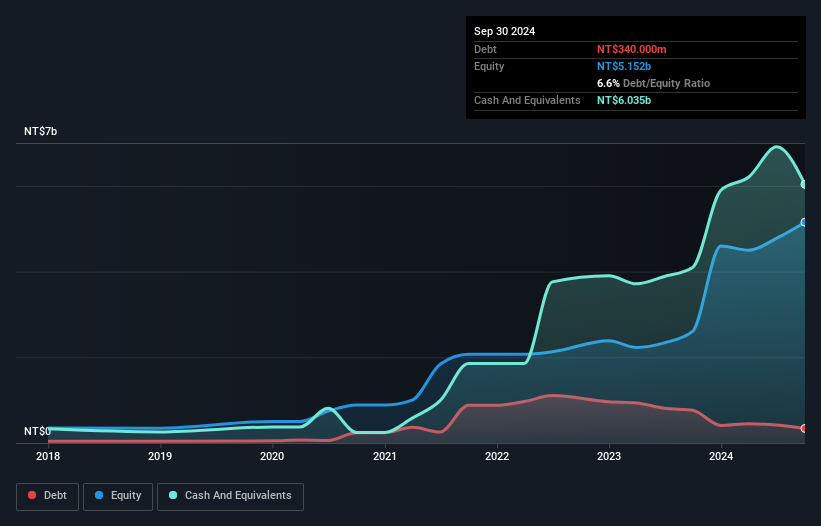
Task: Click the 2020 x-axis label
Action: [x=272, y=456]
